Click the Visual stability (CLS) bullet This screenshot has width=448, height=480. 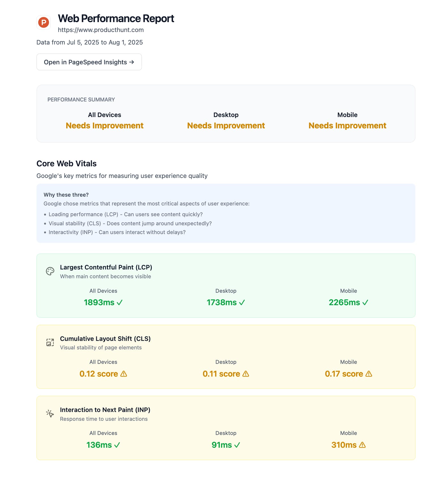point(130,223)
